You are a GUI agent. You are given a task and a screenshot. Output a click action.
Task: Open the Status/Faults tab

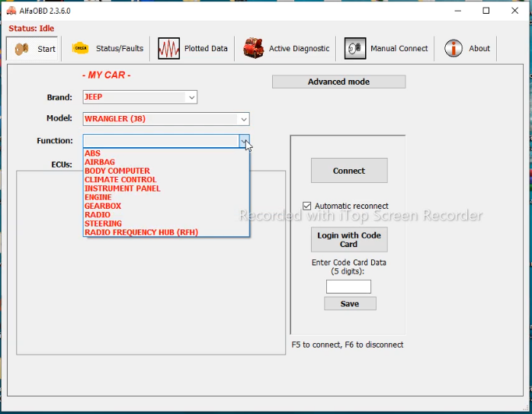pyautogui.click(x=107, y=49)
